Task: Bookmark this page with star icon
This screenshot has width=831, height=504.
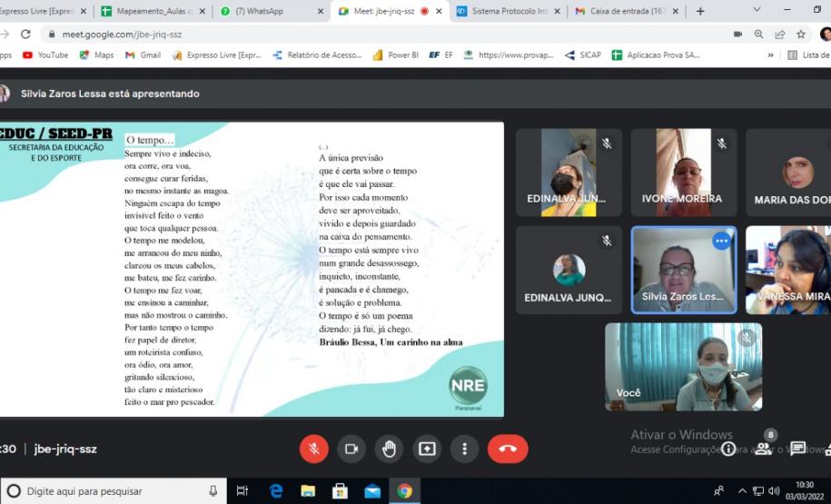Action: click(x=801, y=34)
